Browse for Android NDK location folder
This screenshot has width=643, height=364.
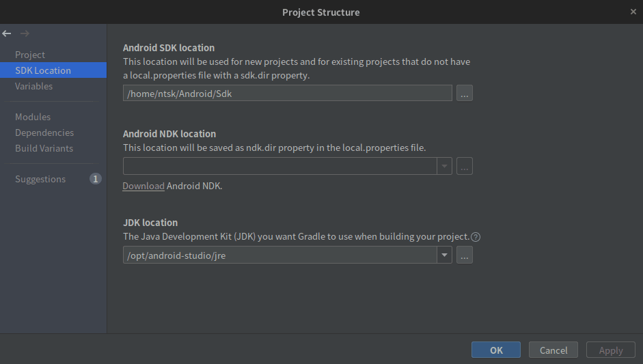465,166
